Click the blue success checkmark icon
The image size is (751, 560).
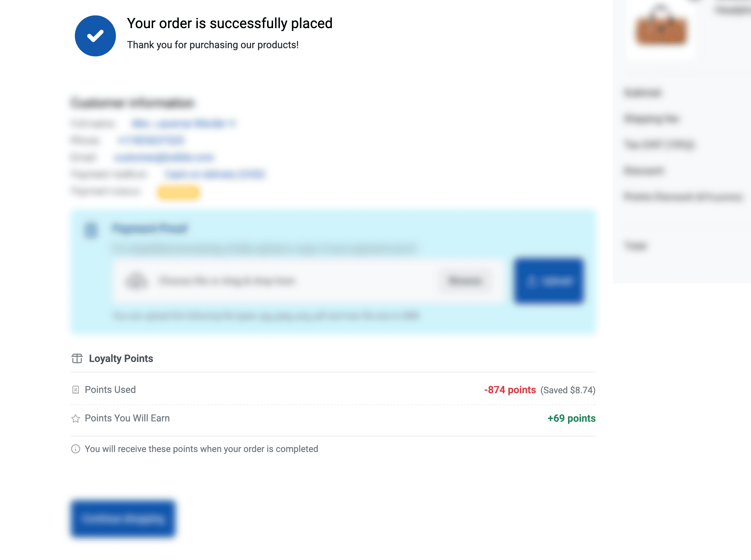(95, 36)
